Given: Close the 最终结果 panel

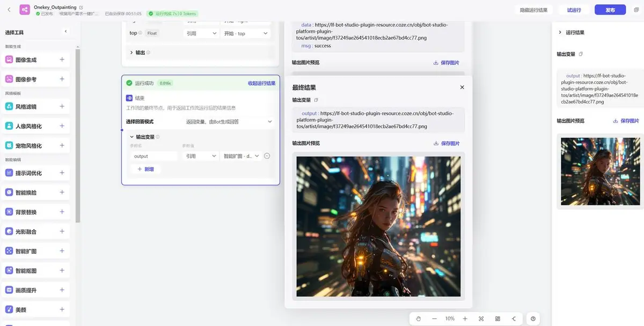Looking at the screenshot, I should (x=462, y=87).
